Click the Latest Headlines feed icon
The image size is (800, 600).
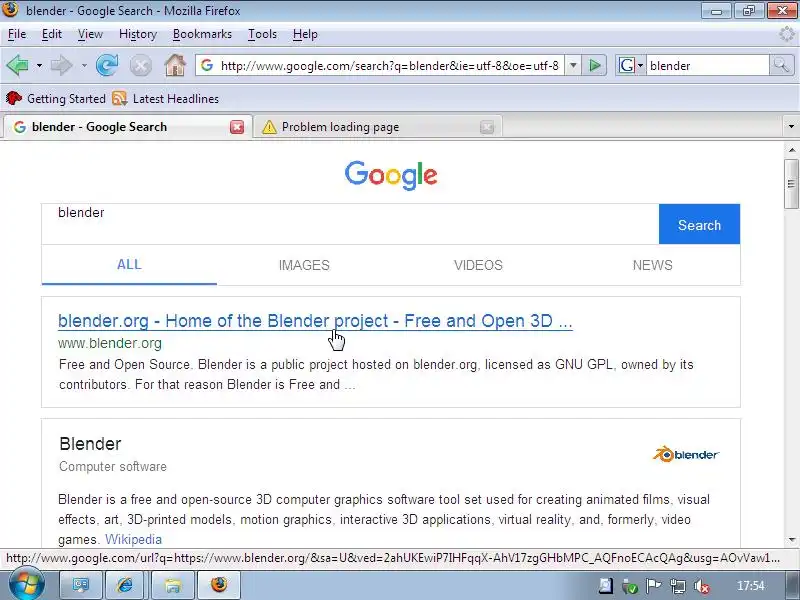(x=119, y=98)
